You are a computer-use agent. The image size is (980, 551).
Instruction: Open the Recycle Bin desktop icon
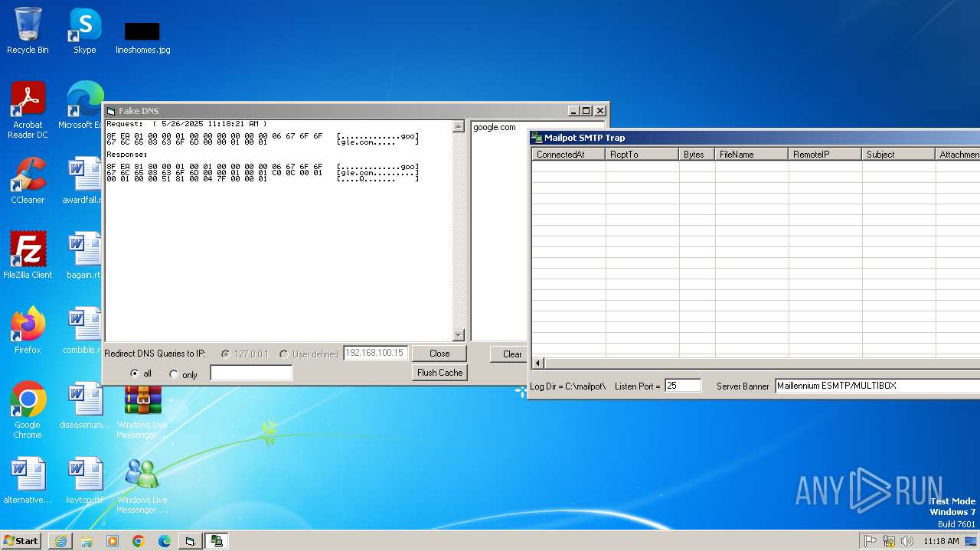(x=28, y=31)
